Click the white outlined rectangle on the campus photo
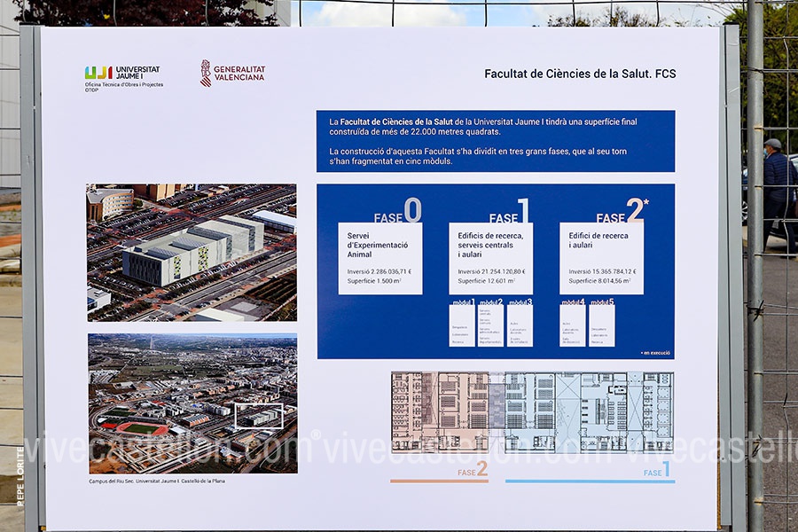 tap(259, 416)
